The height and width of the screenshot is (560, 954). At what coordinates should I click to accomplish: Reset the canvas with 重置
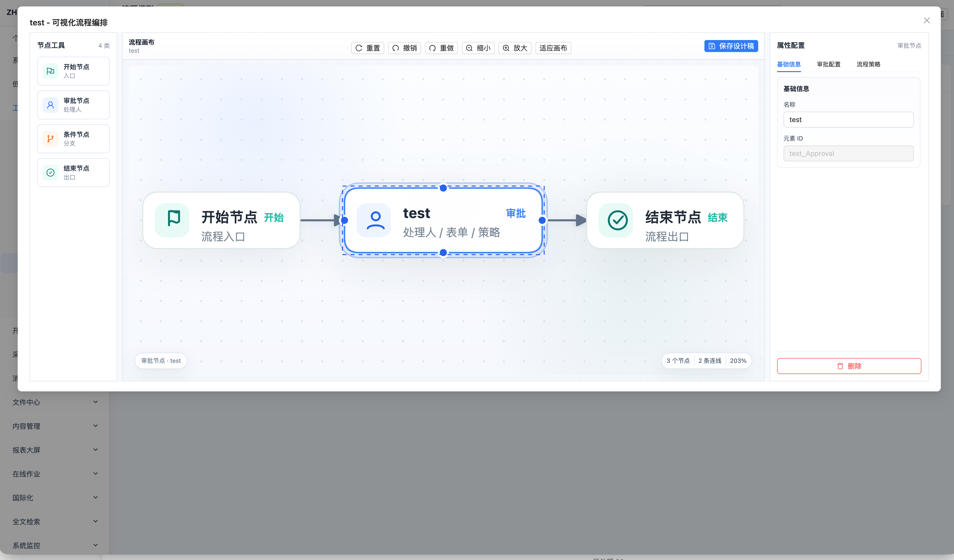pyautogui.click(x=368, y=48)
